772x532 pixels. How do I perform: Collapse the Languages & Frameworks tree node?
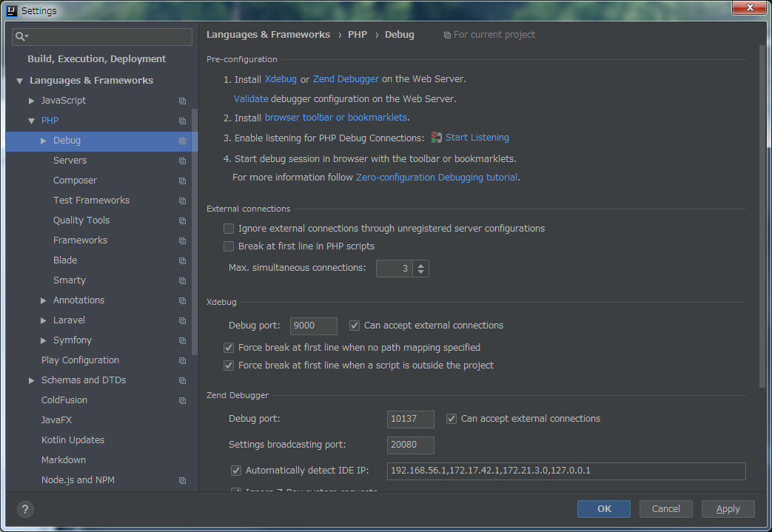20,81
